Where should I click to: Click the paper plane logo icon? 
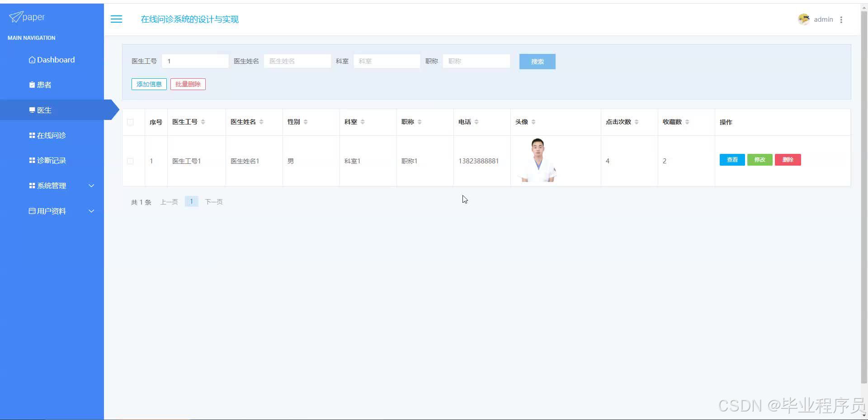(x=15, y=17)
